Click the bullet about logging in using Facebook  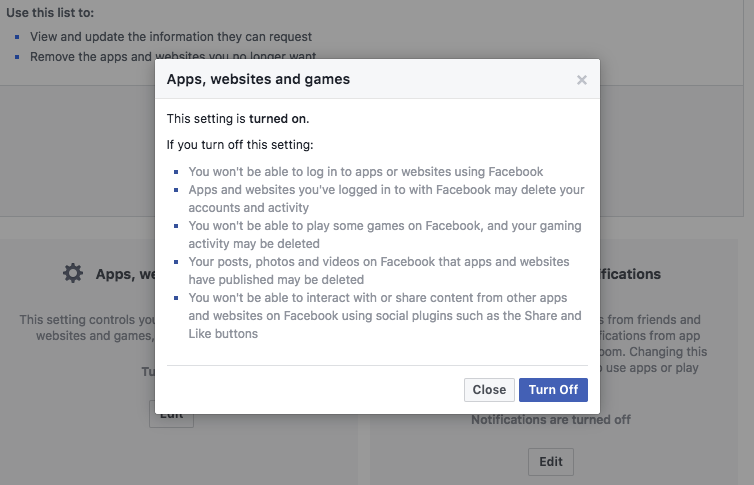point(365,172)
